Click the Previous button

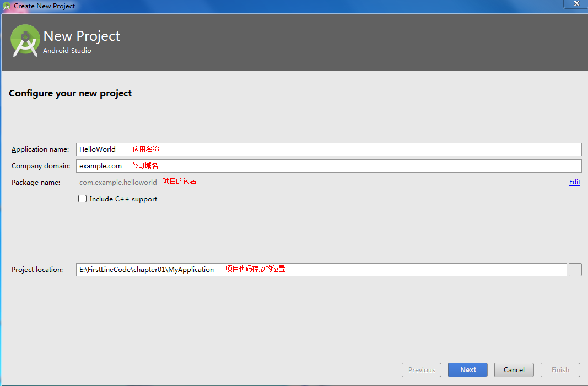[422, 370]
